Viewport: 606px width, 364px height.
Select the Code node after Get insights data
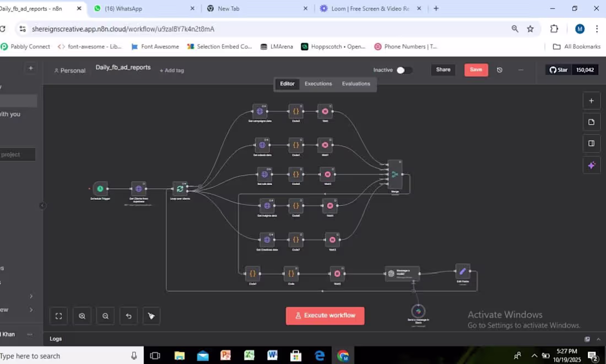296,205
